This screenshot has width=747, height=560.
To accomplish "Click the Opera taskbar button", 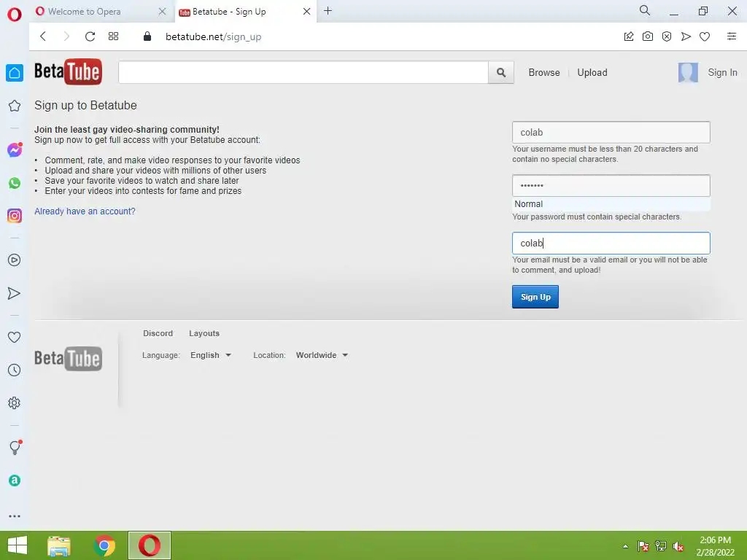I will pos(150,545).
